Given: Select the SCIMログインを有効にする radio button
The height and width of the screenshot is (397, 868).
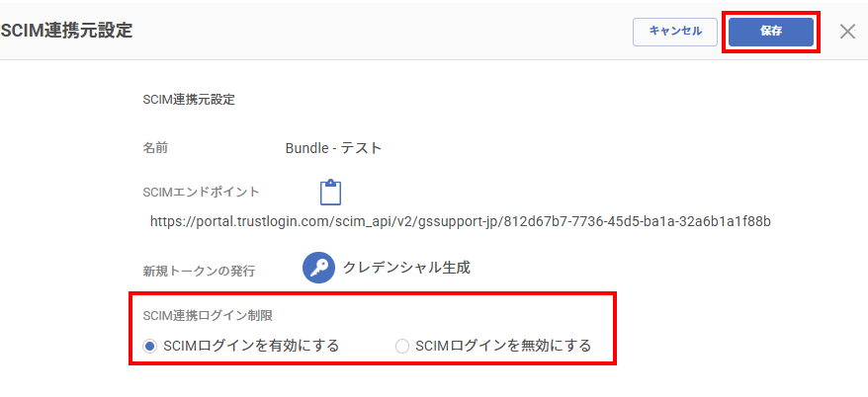Looking at the screenshot, I should point(149,346).
